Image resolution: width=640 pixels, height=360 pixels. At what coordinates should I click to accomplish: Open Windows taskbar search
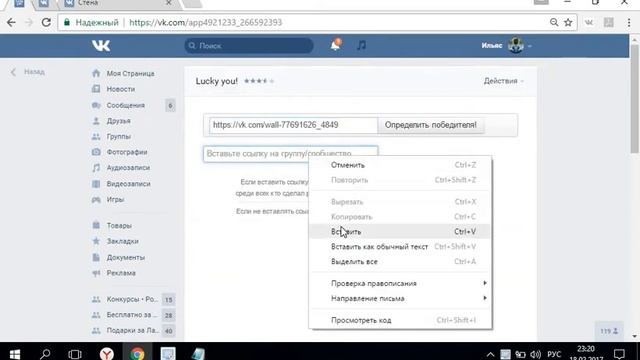45,354
